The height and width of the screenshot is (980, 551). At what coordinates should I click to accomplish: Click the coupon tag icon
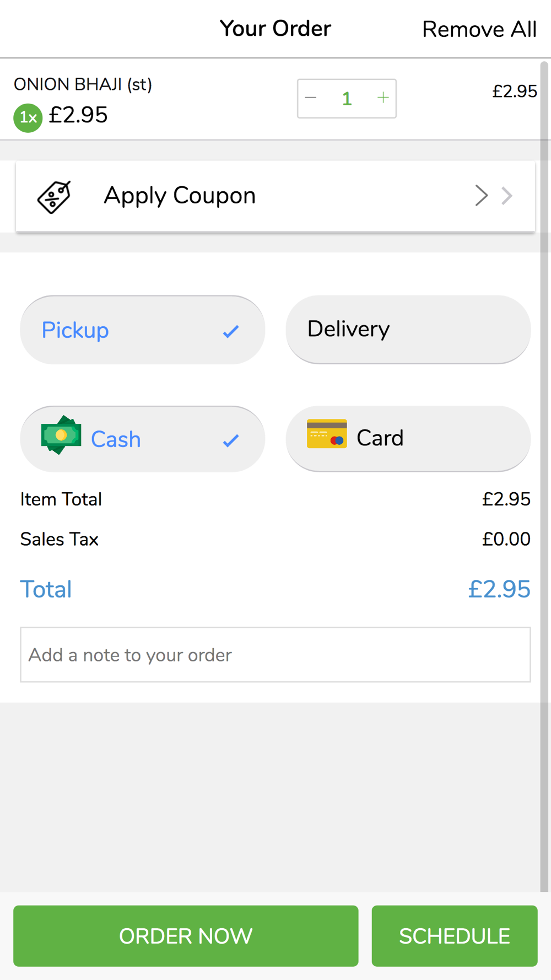coord(54,196)
